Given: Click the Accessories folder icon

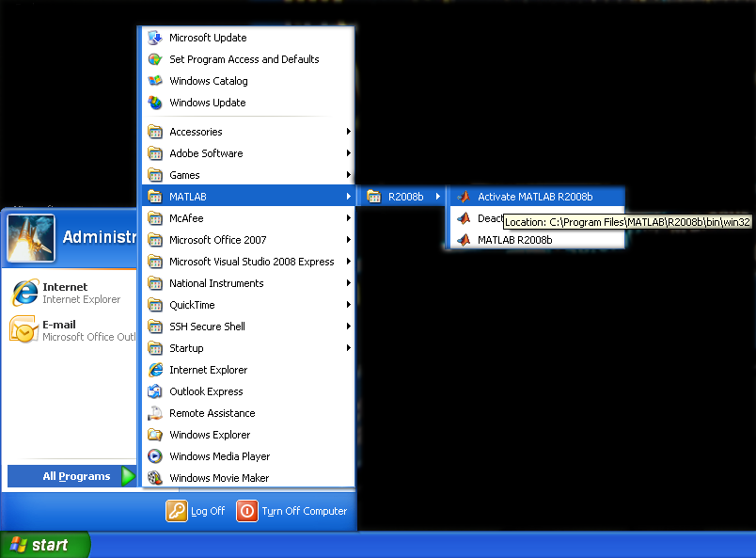Looking at the screenshot, I should [x=155, y=132].
